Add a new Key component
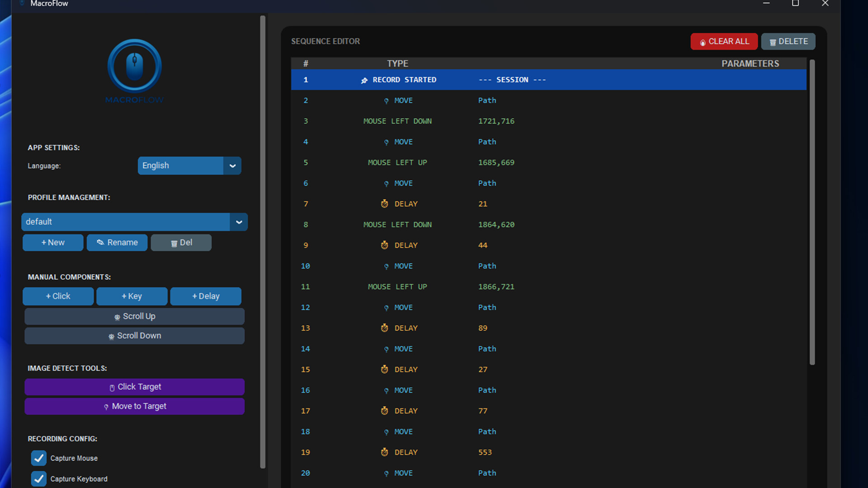Screen dimensions: 868x488 click(x=132, y=296)
